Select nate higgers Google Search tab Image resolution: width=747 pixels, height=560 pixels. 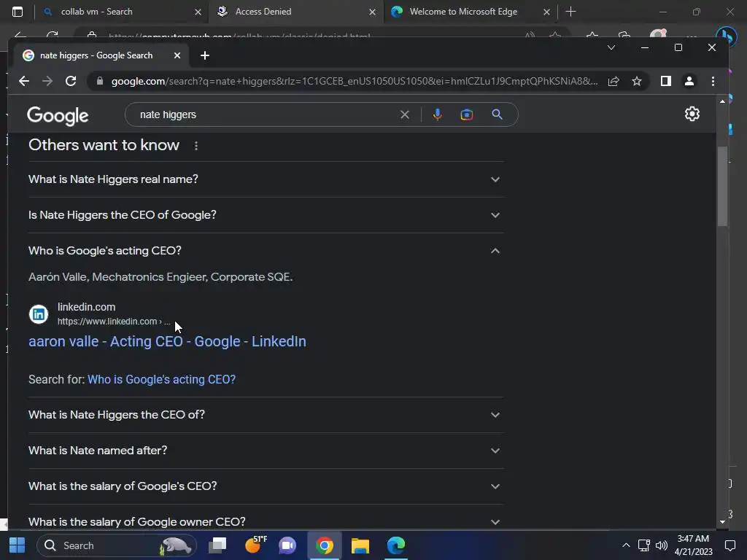point(100,55)
